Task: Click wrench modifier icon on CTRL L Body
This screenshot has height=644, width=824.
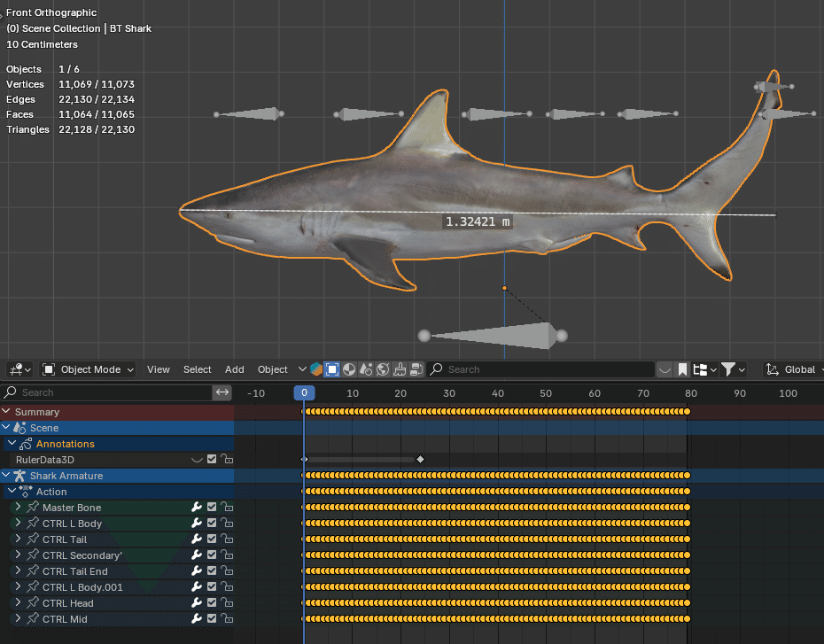Action: (197, 524)
